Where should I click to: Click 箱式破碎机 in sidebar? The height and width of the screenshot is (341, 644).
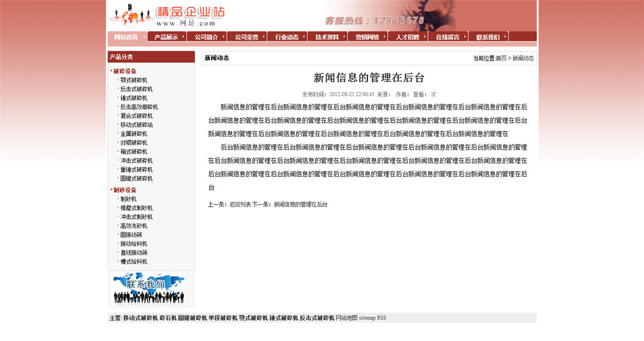[x=134, y=151]
